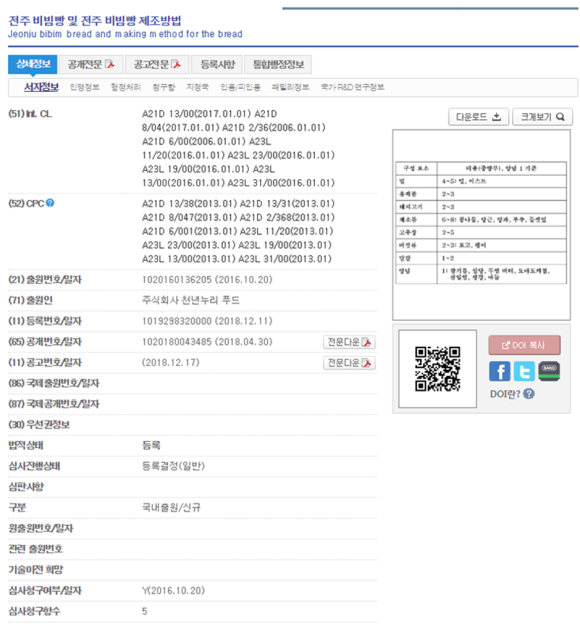The image size is (580, 642).
Task: Click the 법적상태 등록 value
Action: click(151, 445)
